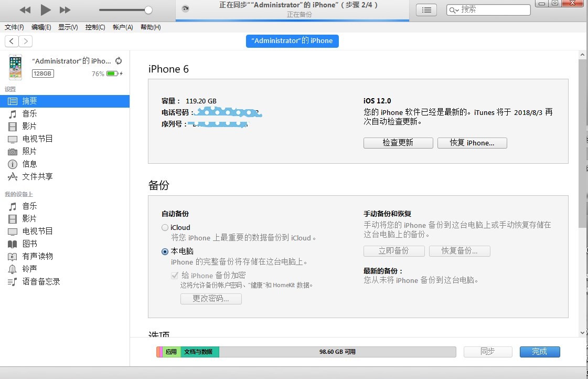The width and height of the screenshot is (588, 379).
Task: Select the 本电脑 backup radio option
Action: (x=165, y=252)
